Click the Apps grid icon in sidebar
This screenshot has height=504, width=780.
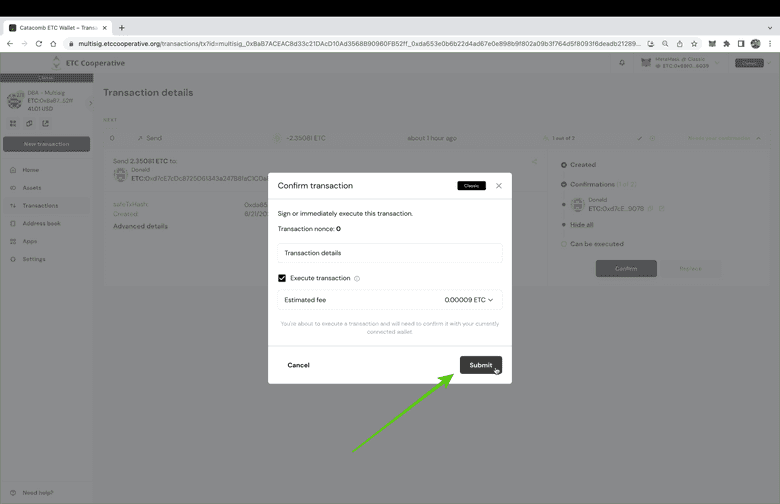click(x=12, y=241)
